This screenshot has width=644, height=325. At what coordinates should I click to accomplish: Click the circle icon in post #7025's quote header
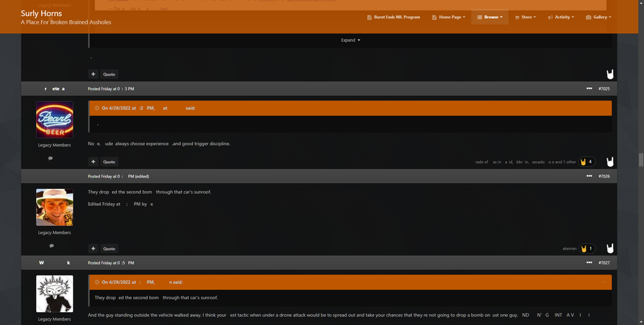(97, 108)
